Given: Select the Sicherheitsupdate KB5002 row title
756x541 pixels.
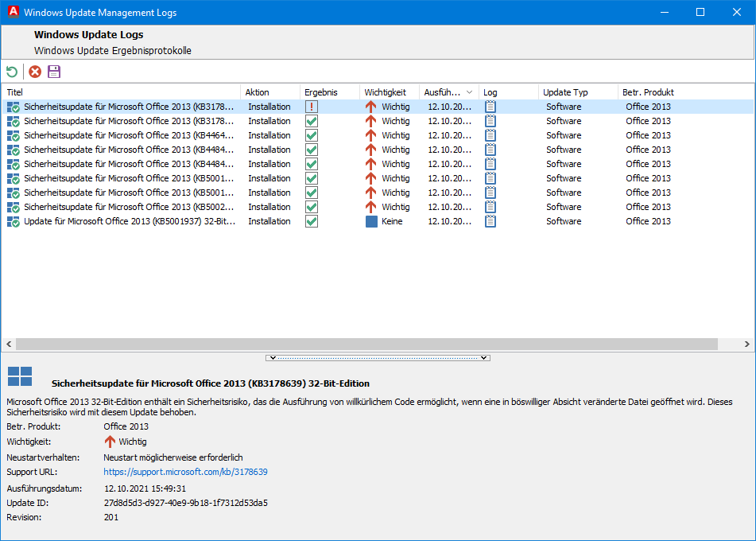Looking at the screenshot, I should (x=129, y=207).
